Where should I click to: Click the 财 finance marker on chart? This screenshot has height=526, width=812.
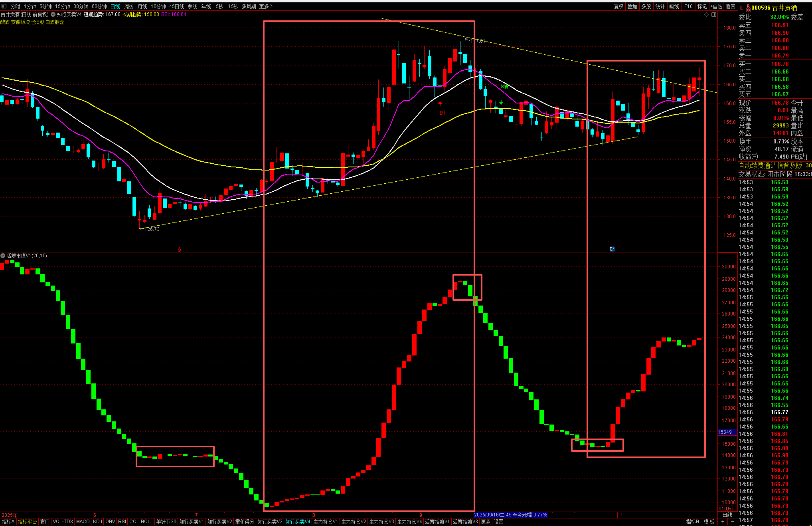point(612,249)
